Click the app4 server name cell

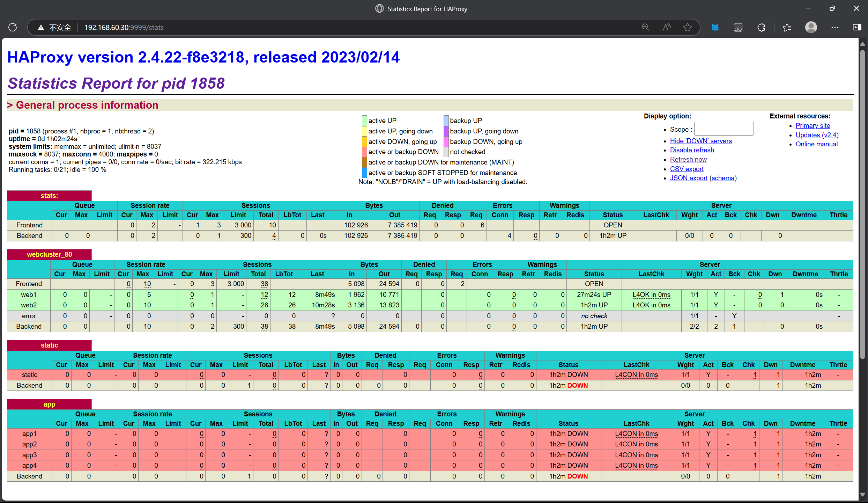tap(29, 465)
